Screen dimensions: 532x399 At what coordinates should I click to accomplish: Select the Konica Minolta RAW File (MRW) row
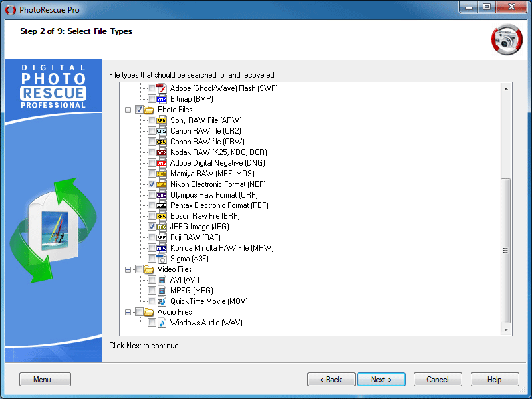222,248
